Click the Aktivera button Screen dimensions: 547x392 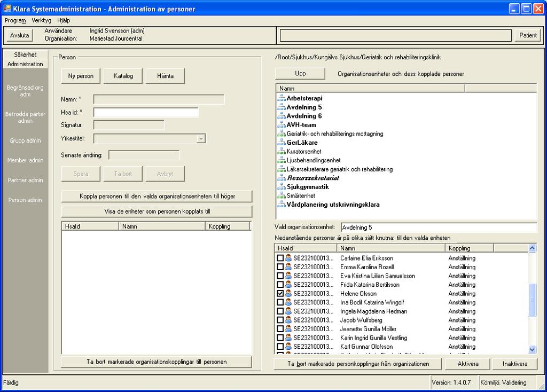468,364
